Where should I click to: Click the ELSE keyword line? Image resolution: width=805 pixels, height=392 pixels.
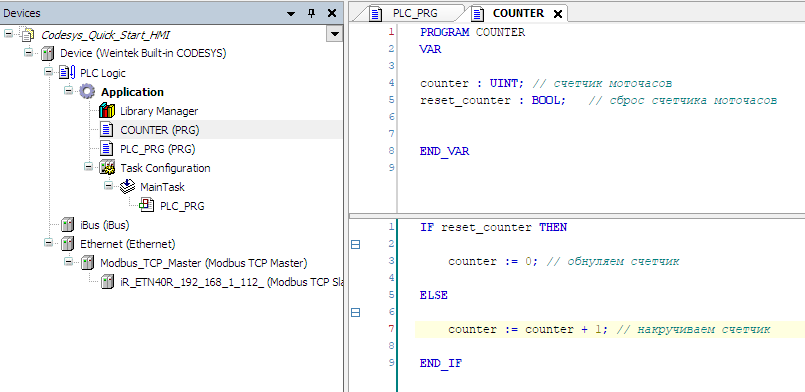coord(434,295)
